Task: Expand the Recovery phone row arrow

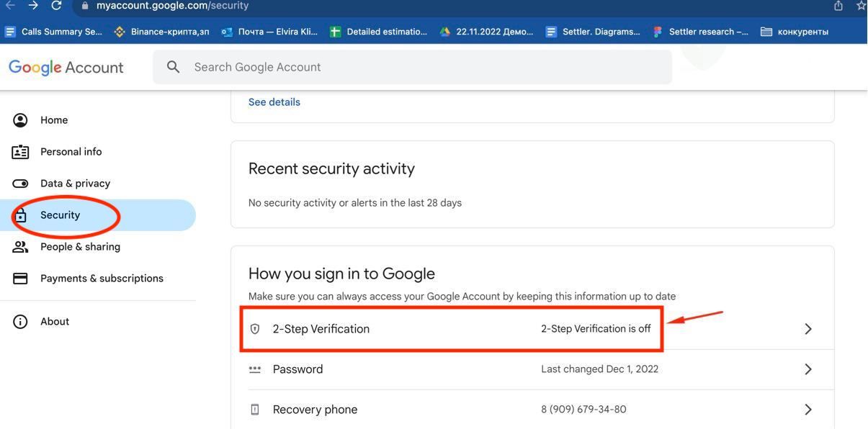Action: (x=807, y=410)
